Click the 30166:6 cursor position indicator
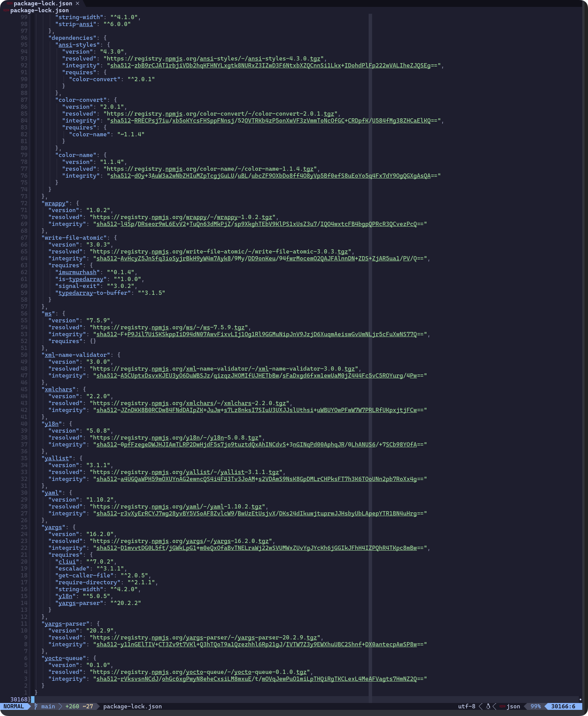Image resolution: width=588 pixels, height=716 pixels. pyautogui.click(x=563, y=706)
